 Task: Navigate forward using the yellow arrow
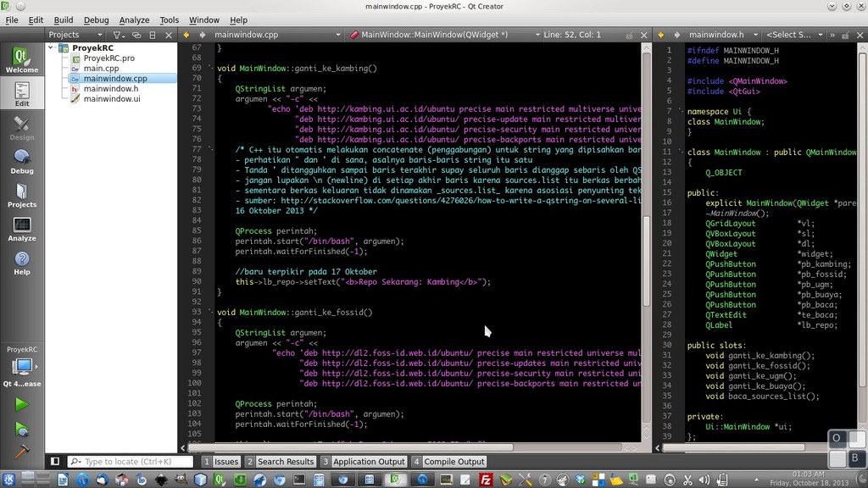pyautogui.click(x=186, y=35)
